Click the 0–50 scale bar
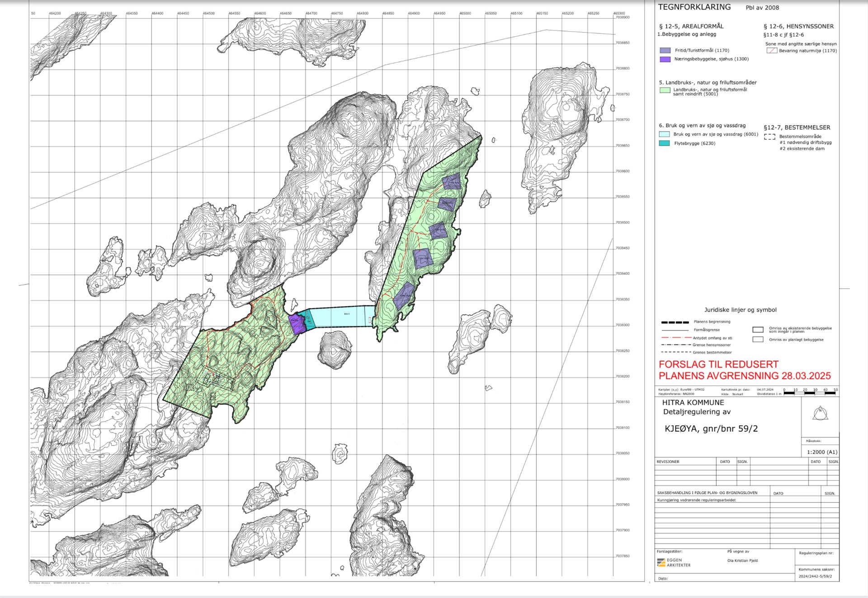 810,393
